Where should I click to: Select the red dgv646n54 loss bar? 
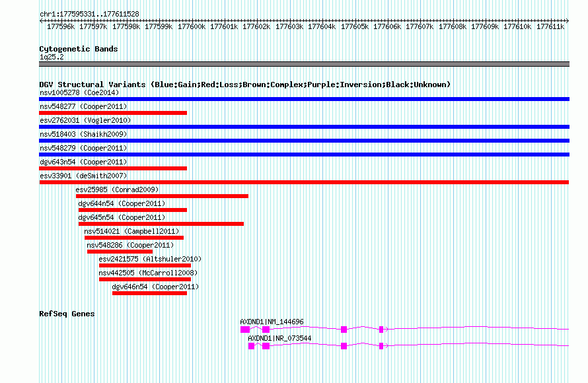point(149,293)
